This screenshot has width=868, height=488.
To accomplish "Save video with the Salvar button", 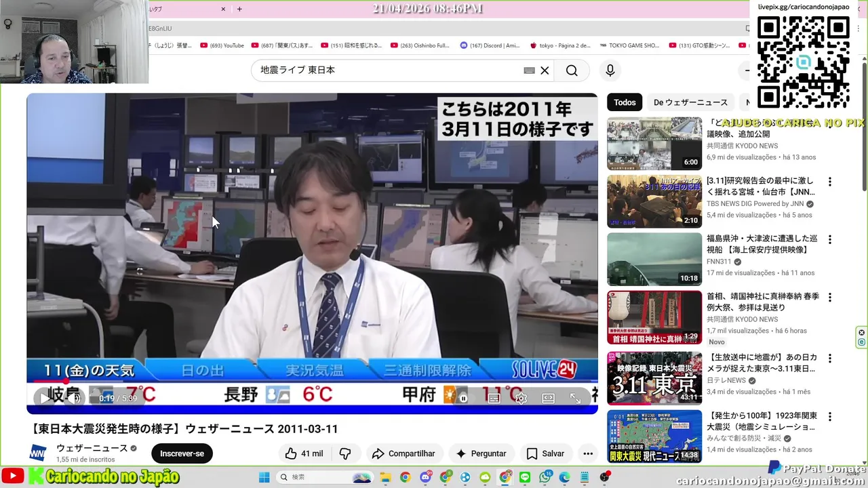I will coord(545,453).
